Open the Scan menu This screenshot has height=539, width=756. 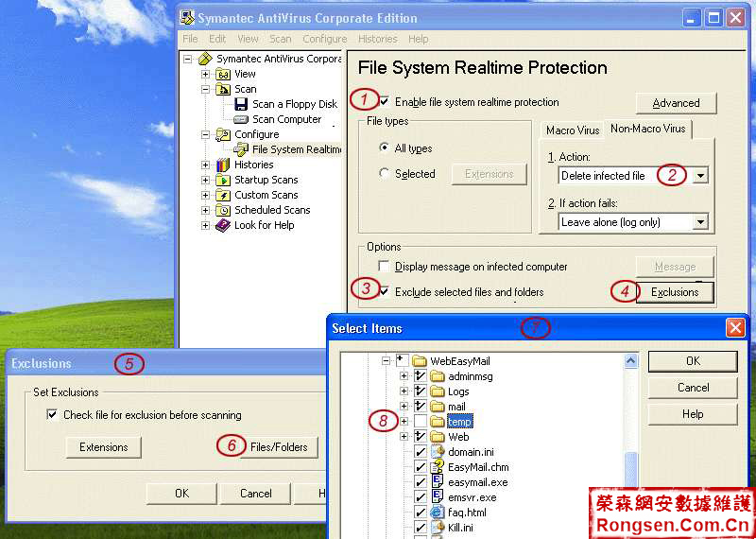click(x=280, y=39)
